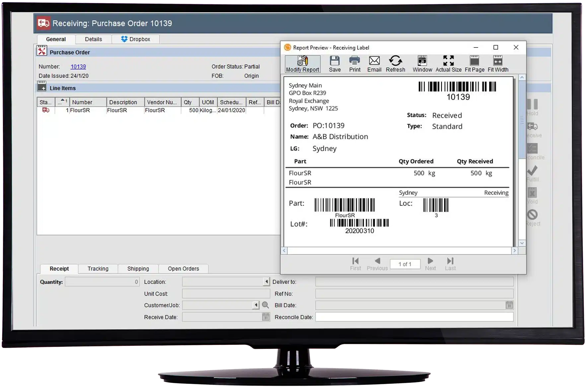Image resolution: width=588 pixels, height=392 pixels.
Task: Set preview to Actual Size
Action: pos(448,64)
